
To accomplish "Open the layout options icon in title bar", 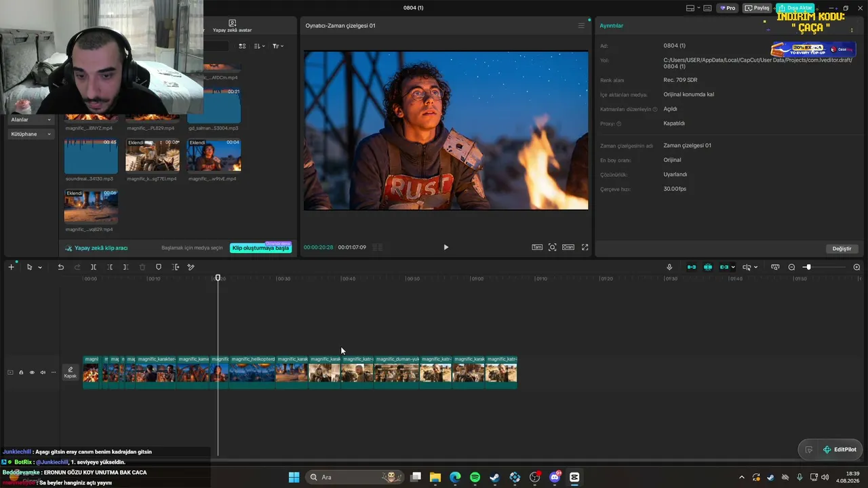I will (x=690, y=8).
